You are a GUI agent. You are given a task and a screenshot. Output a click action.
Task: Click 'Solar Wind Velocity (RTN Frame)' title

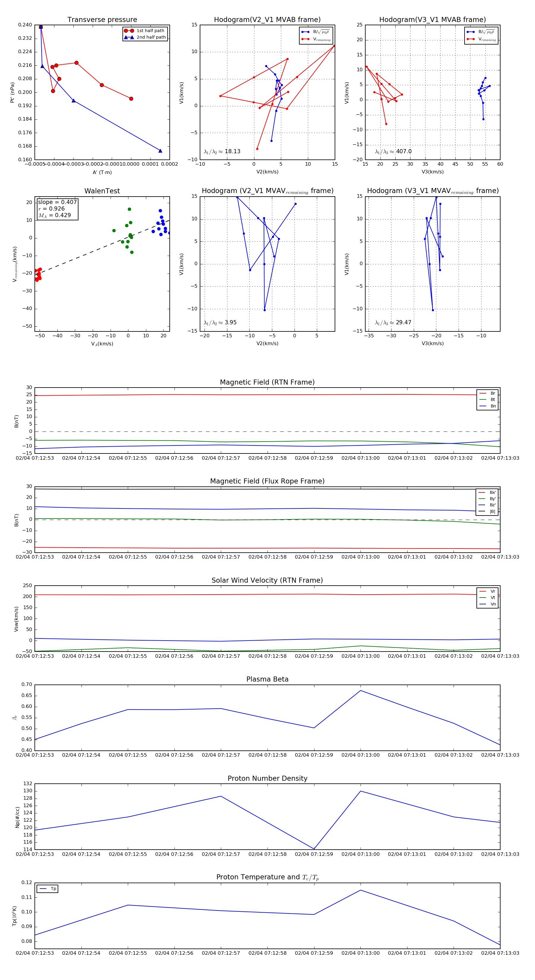267,581
